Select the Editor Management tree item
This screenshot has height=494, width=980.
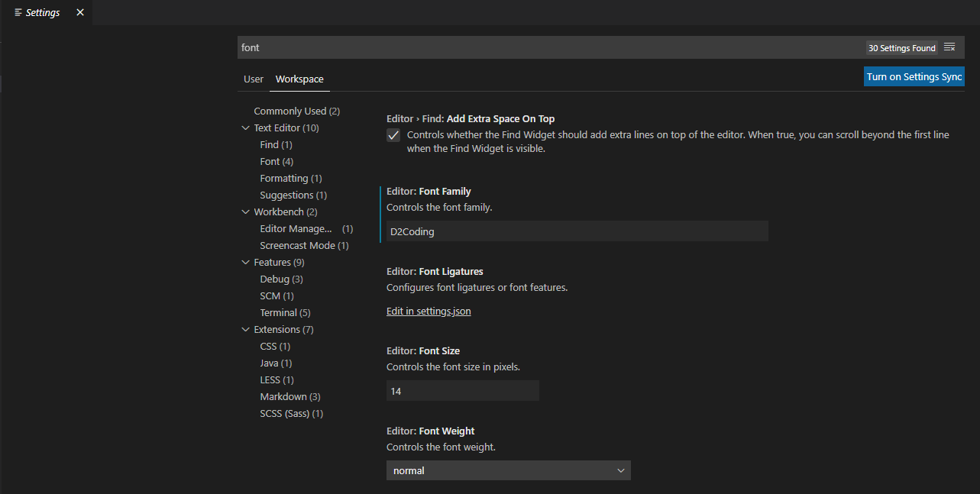point(306,228)
